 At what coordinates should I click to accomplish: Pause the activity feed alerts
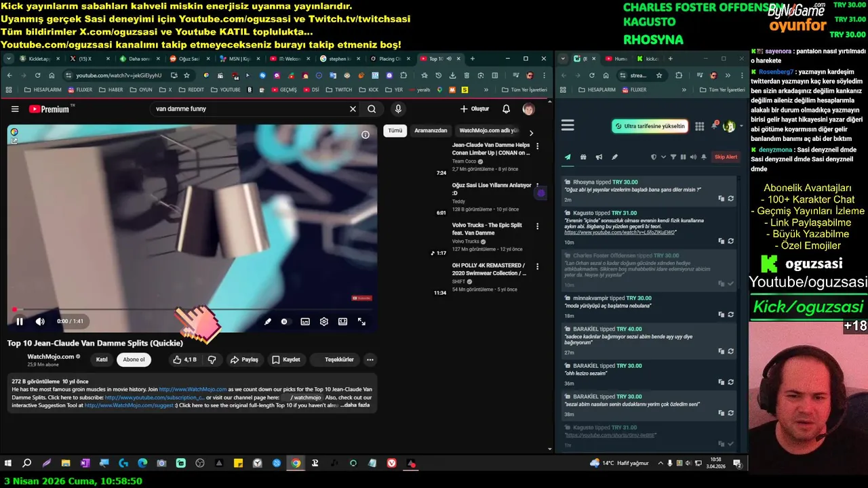click(683, 157)
